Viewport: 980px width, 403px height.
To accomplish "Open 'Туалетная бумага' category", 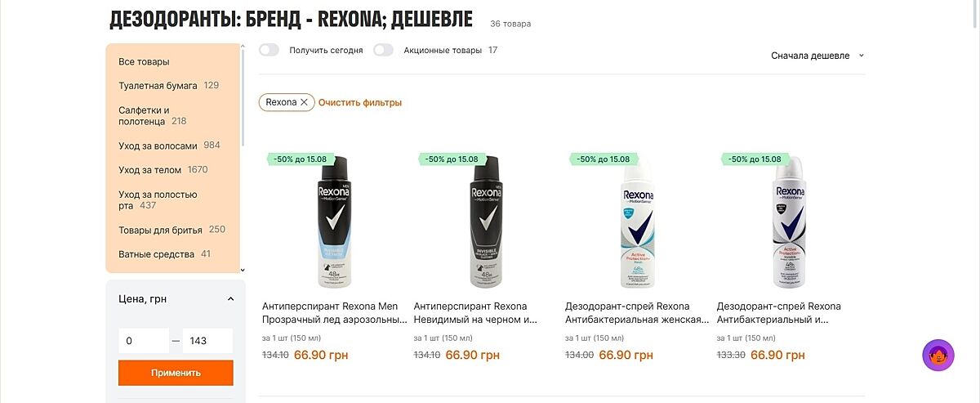I will pyautogui.click(x=158, y=85).
